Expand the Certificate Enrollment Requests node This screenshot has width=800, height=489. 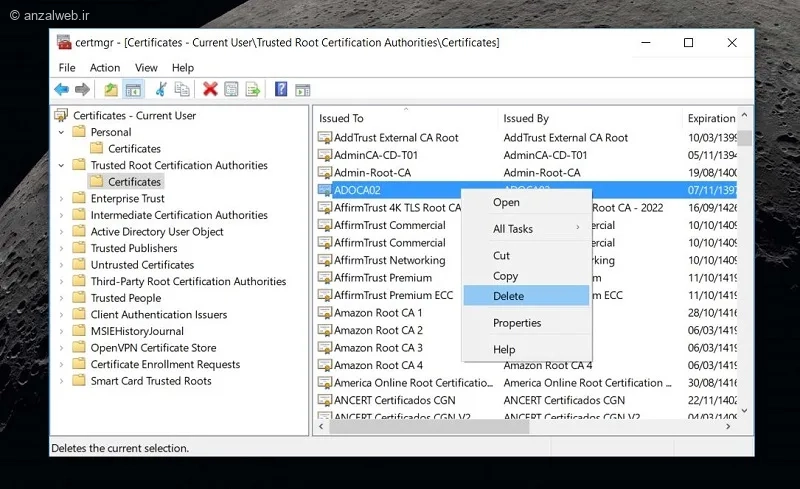61,364
